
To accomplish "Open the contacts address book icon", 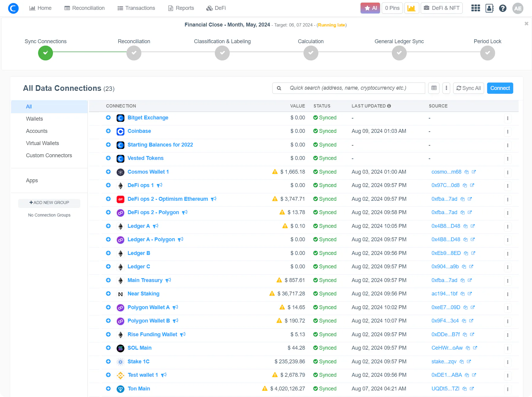I will coord(489,8).
